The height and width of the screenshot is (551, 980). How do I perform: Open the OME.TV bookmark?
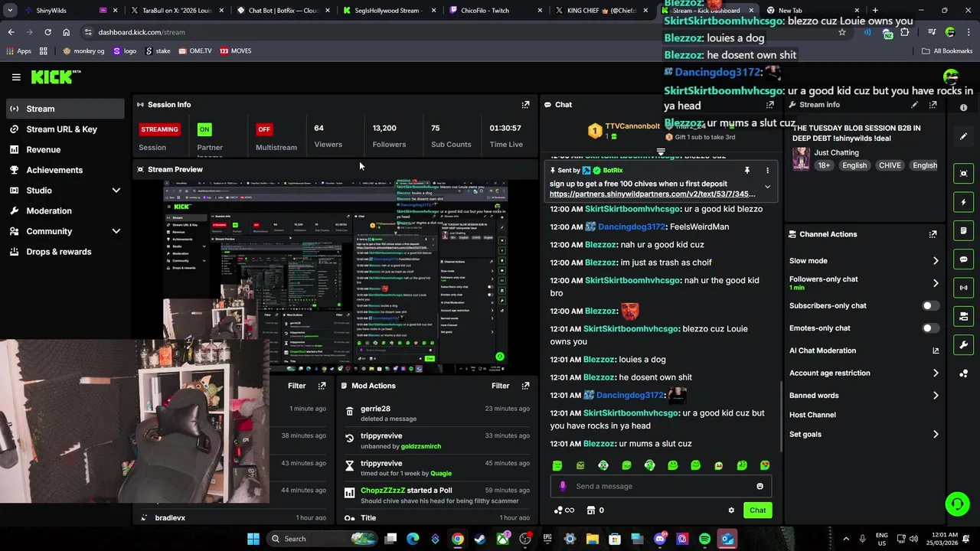[x=194, y=51]
